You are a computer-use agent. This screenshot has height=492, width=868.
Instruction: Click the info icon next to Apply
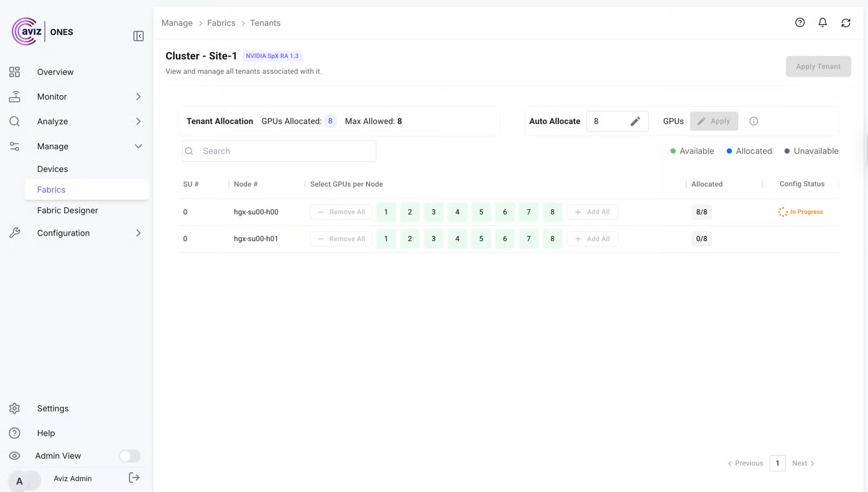pyautogui.click(x=754, y=121)
